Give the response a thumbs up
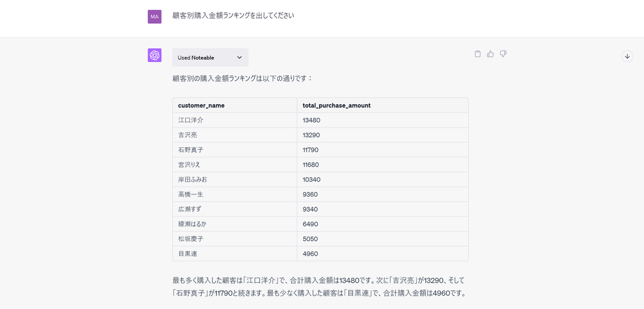 pos(491,54)
